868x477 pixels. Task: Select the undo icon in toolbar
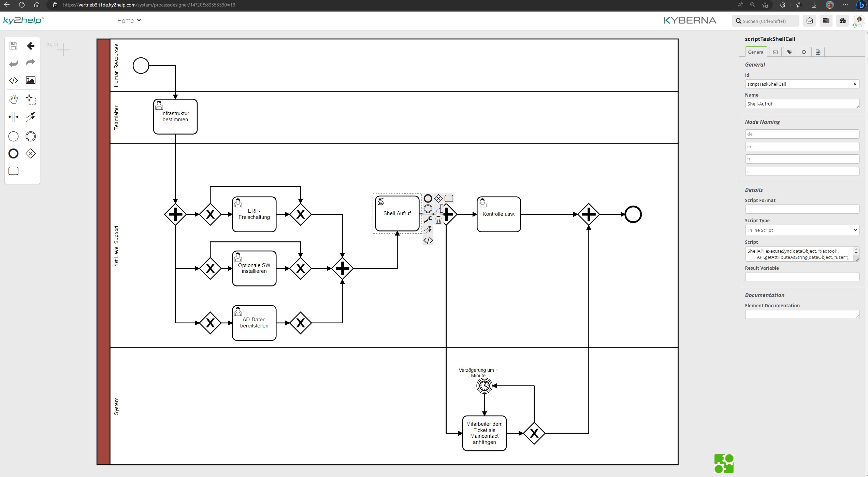pos(13,63)
